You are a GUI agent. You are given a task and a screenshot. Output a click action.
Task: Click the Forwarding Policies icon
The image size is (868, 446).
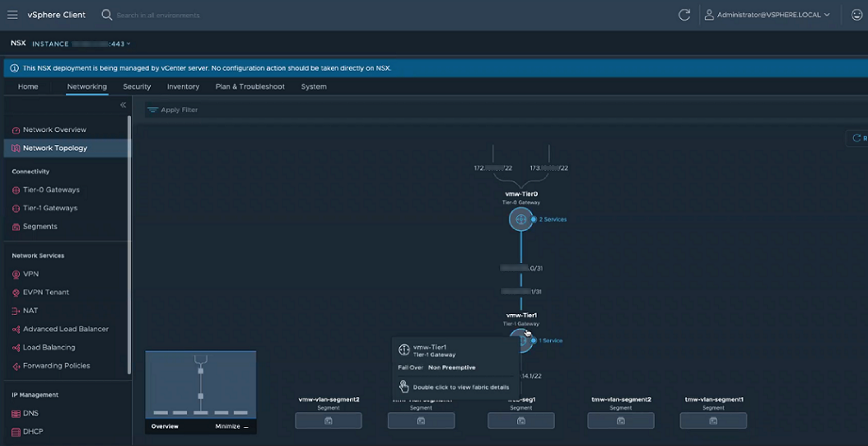[x=16, y=366]
